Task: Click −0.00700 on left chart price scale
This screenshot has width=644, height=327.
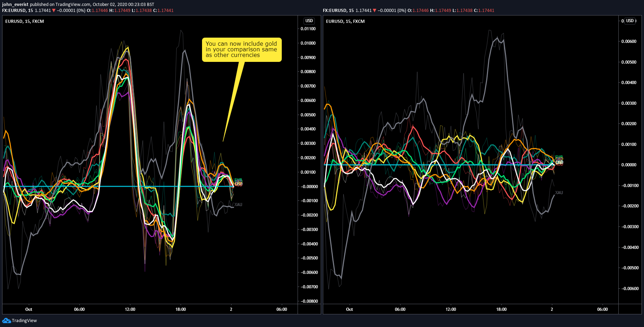Action: (309, 287)
